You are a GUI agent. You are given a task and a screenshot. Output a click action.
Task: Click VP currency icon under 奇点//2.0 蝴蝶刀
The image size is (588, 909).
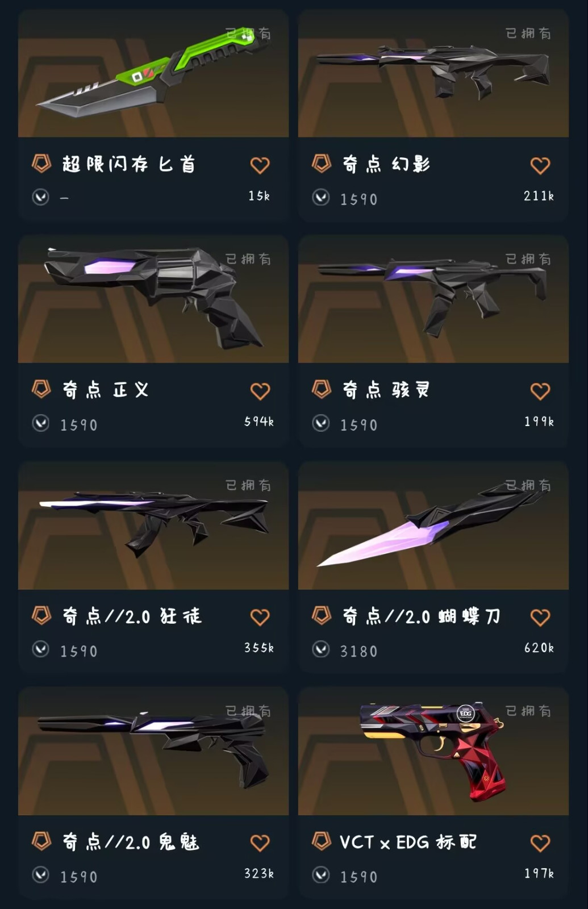(x=321, y=649)
